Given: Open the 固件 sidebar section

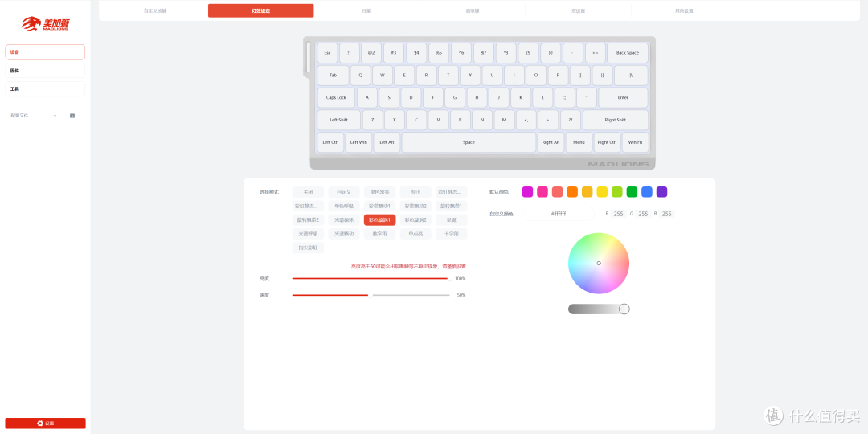Looking at the screenshot, I should pyautogui.click(x=45, y=70).
